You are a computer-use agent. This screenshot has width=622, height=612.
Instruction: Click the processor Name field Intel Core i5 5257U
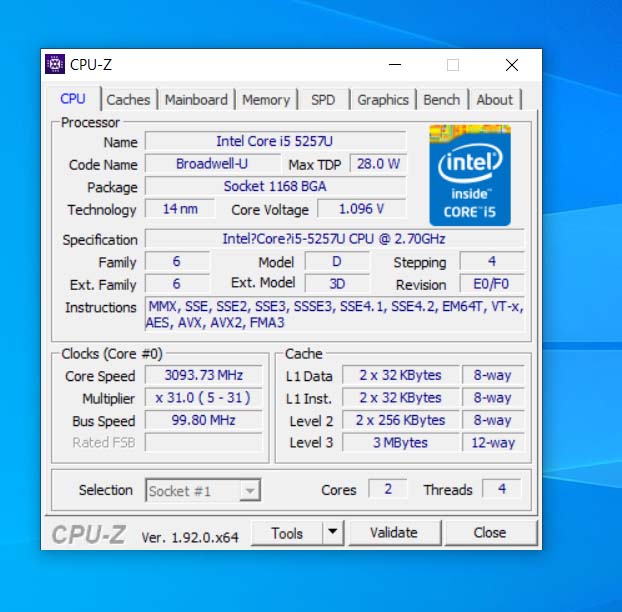click(x=275, y=141)
